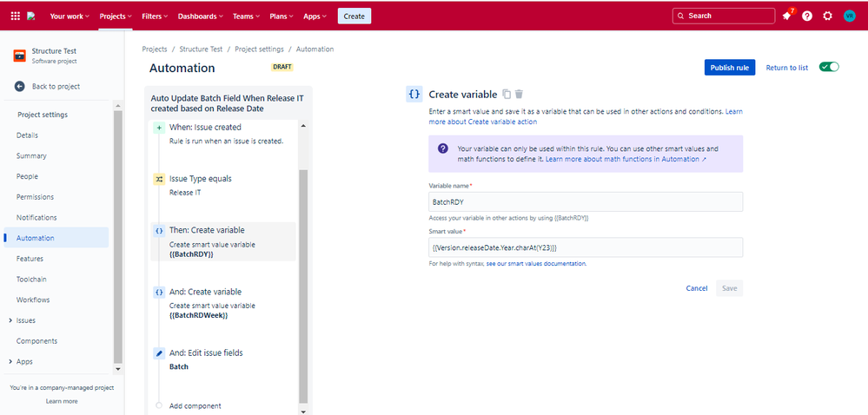Click the DRAFT status label
The width and height of the screenshot is (868, 415).
[282, 67]
